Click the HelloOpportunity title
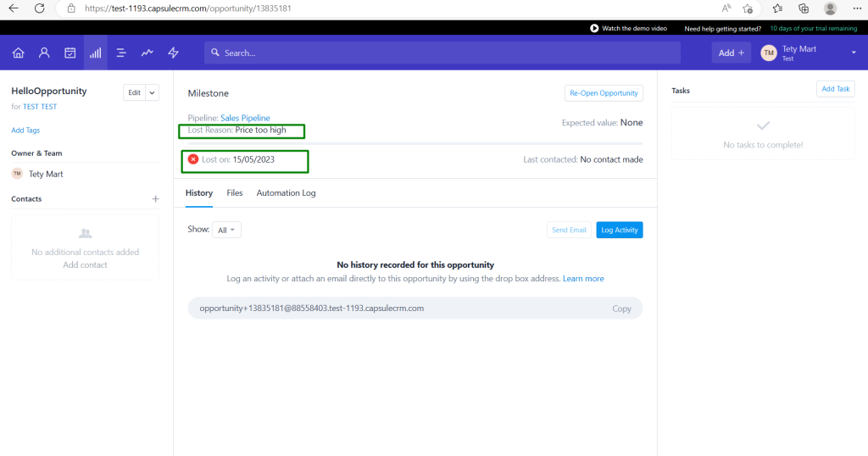The image size is (868, 456). pos(49,91)
